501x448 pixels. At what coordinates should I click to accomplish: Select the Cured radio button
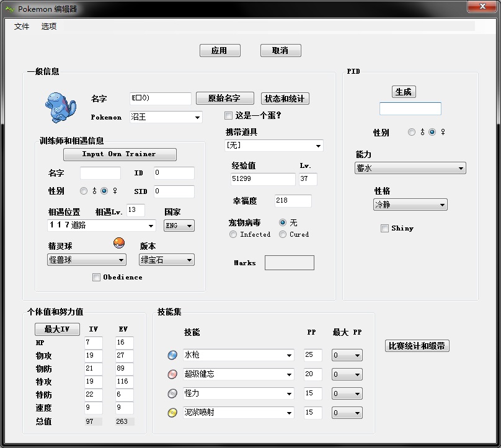[283, 234]
